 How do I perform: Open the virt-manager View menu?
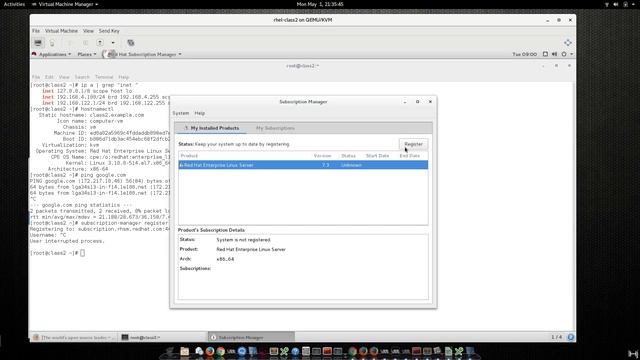click(88, 31)
